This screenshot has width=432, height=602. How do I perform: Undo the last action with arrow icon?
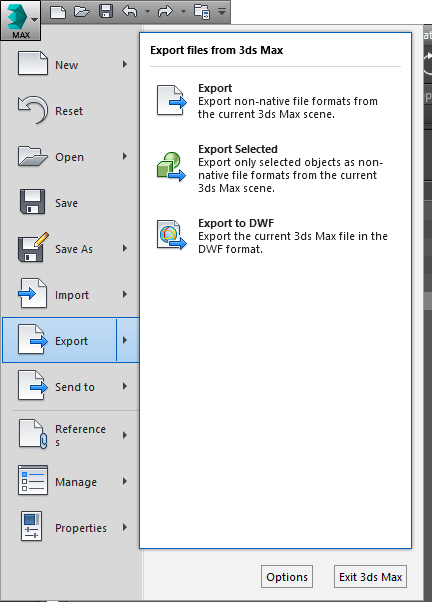[130, 12]
